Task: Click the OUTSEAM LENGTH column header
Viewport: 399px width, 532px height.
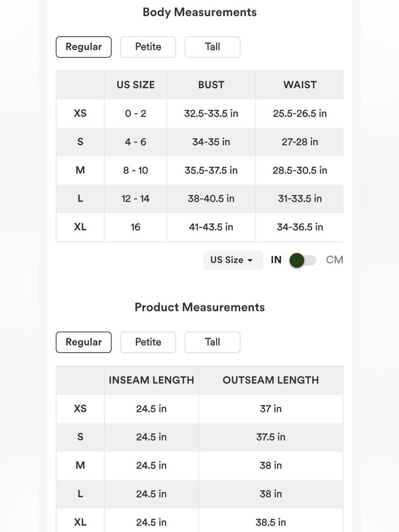Action: (x=271, y=380)
